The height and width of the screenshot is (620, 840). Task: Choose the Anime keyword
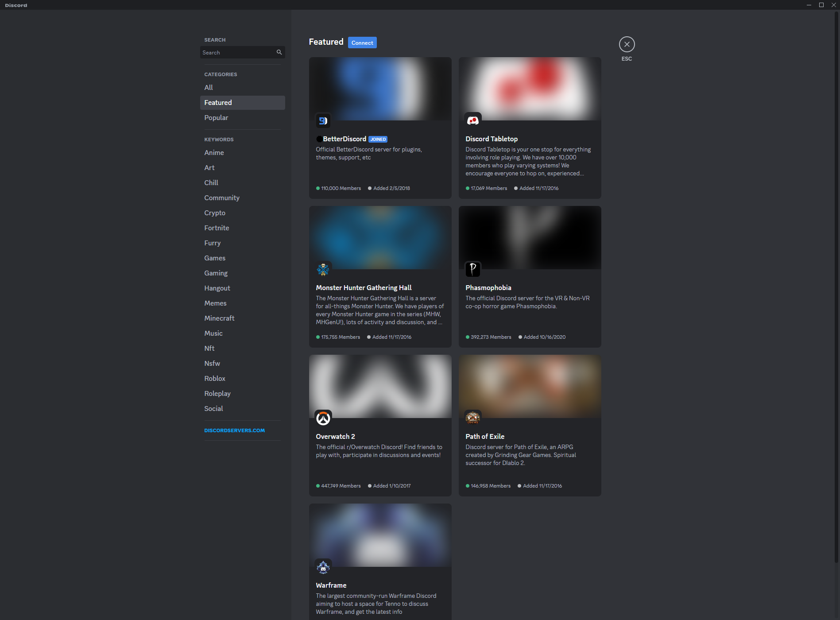coord(242,153)
